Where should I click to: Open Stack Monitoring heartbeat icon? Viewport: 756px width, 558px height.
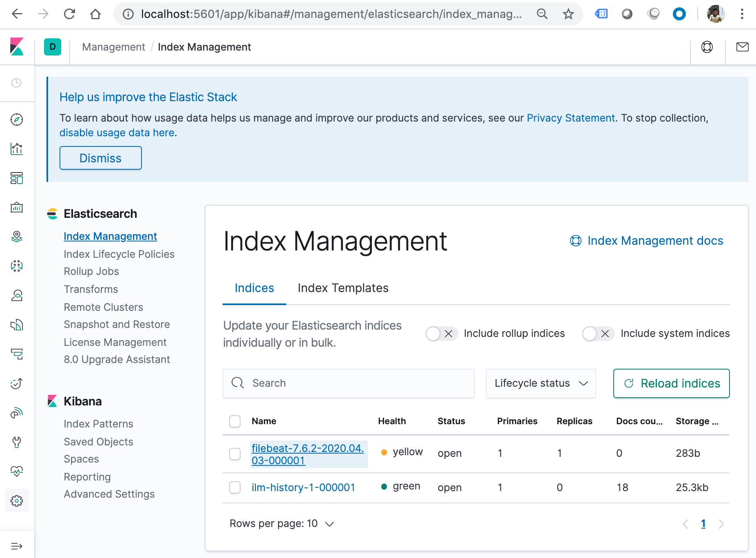17,471
